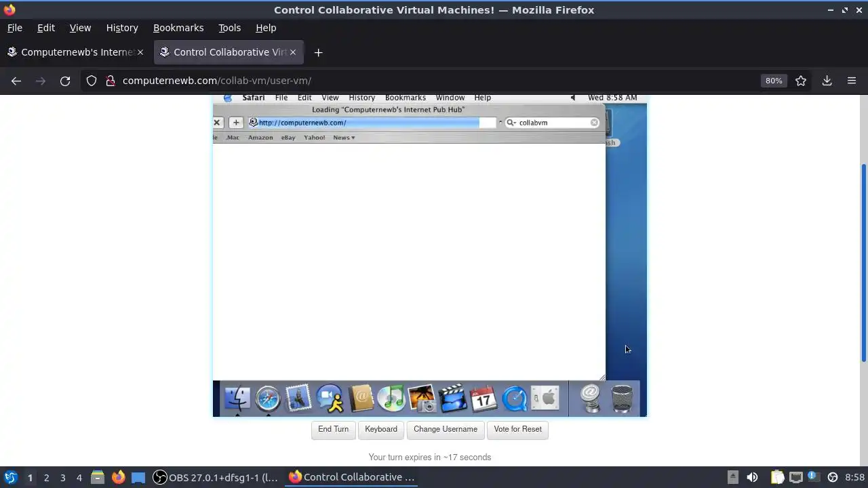Viewport: 868px width, 488px height.
Task: Open Finder in the Mac dock
Action: pos(237,399)
